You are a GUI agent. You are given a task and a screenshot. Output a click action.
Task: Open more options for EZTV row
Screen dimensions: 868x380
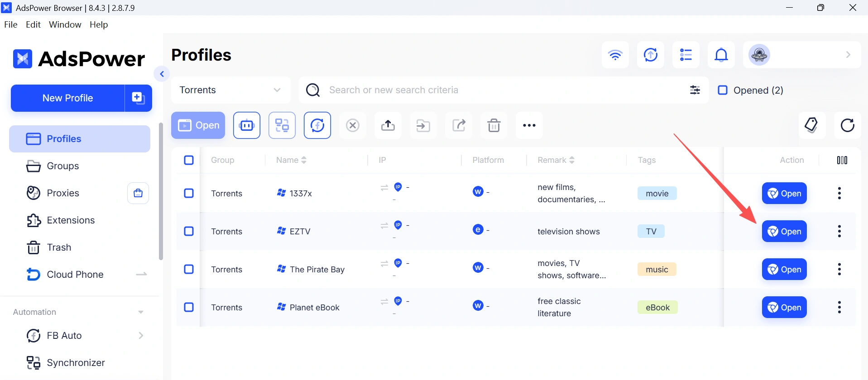(x=839, y=231)
